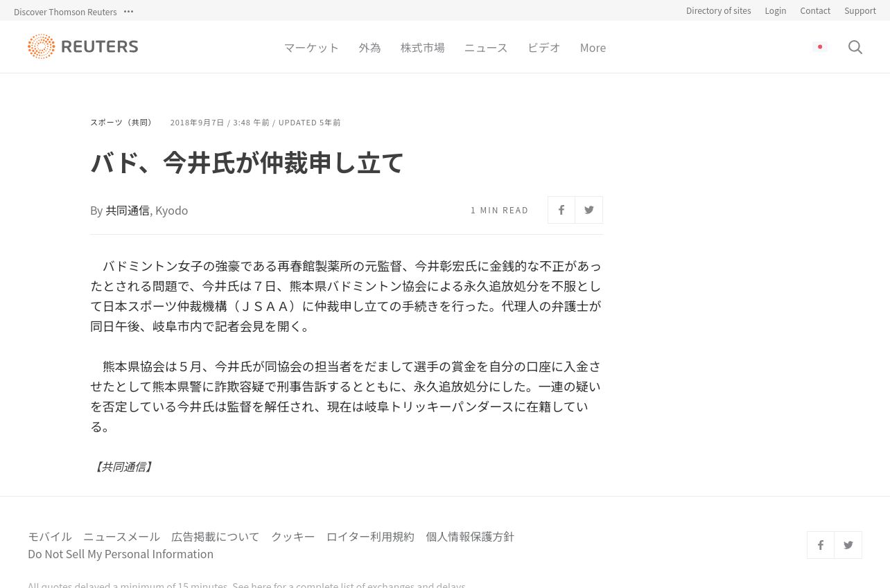890x588 pixels.
Task: Open the Reuters logo home link
Action: click(83, 46)
